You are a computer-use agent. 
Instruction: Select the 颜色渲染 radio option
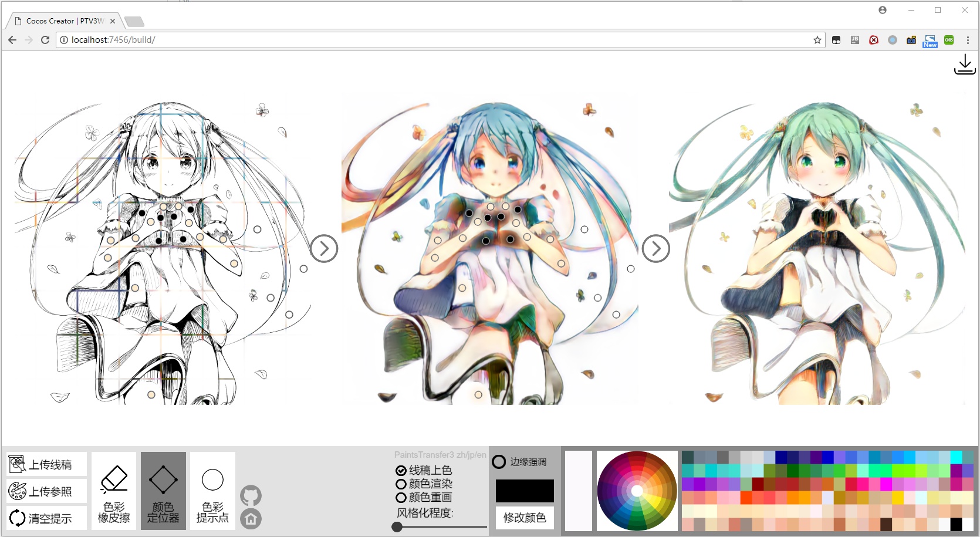[x=424, y=484]
